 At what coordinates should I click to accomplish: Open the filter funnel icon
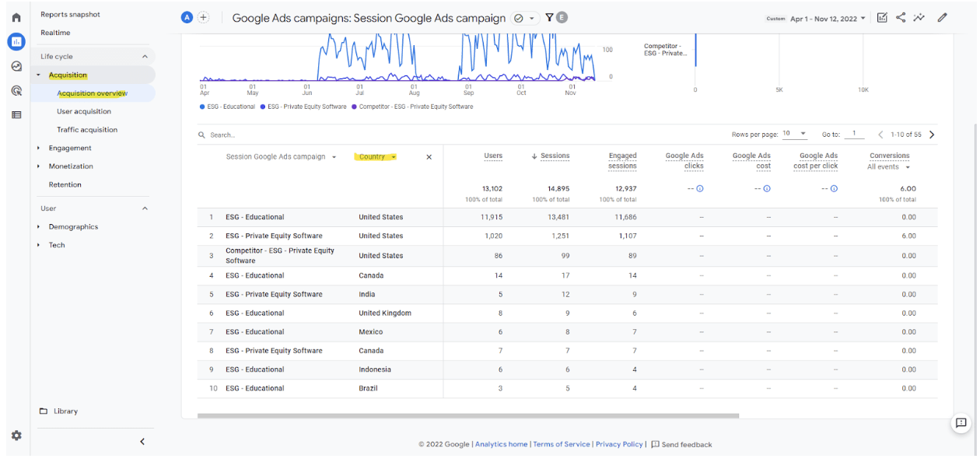coord(549,17)
